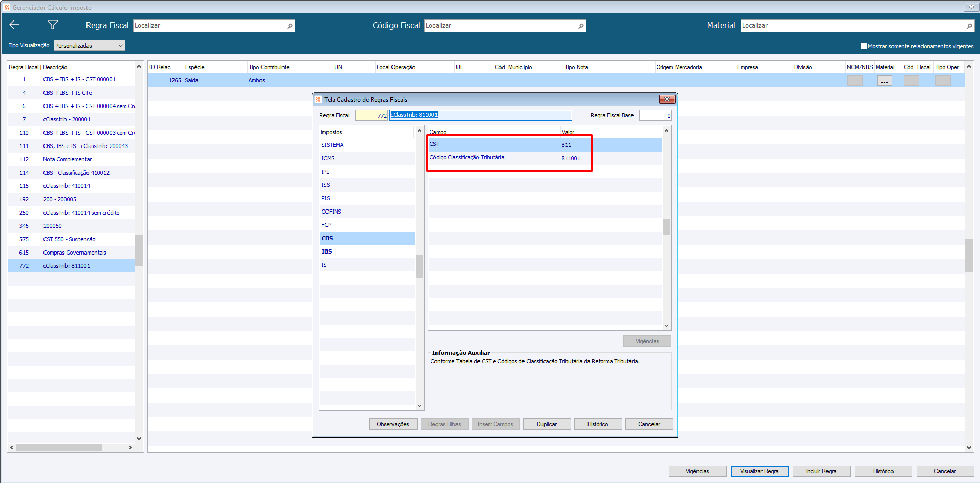Select IBS in the Impostos list
The image size is (980, 483).
(x=367, y=251)
